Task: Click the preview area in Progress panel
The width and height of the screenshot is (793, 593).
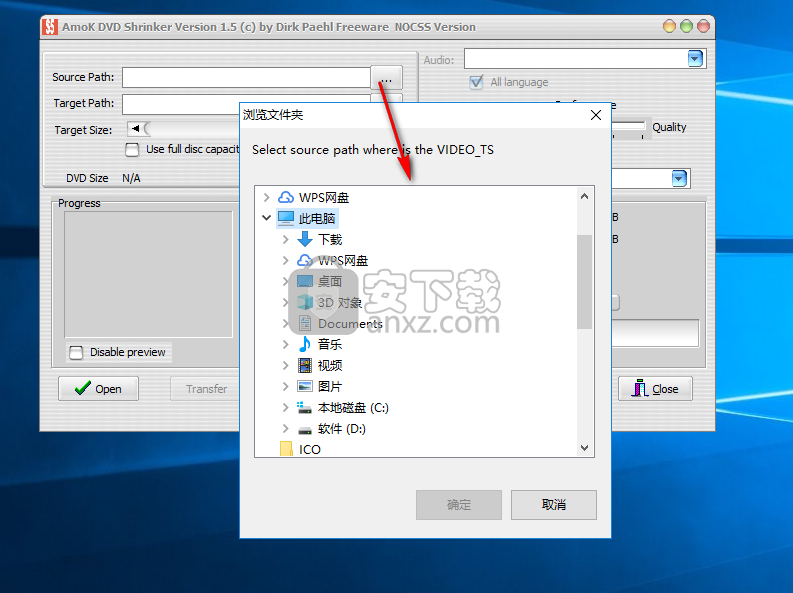Action: 148,274
